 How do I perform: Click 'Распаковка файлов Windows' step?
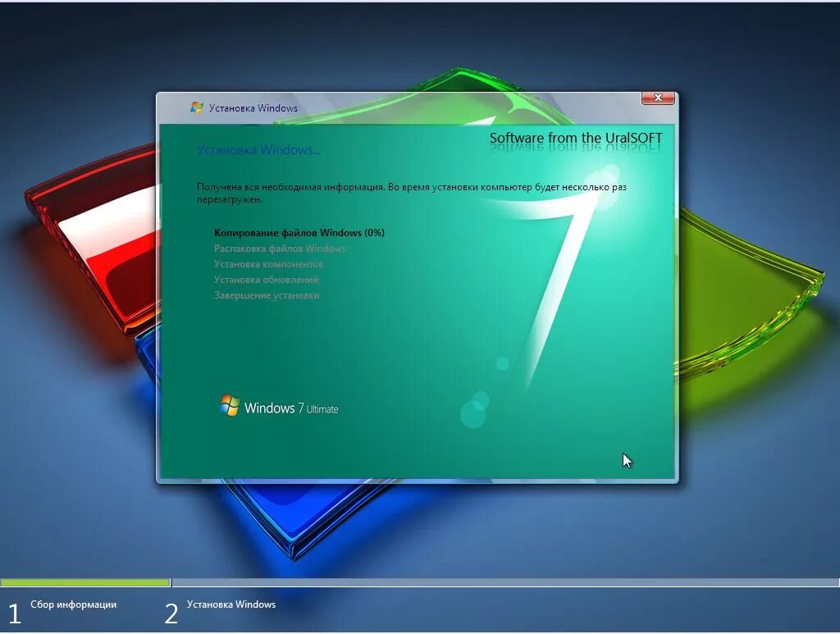point(280,249)
